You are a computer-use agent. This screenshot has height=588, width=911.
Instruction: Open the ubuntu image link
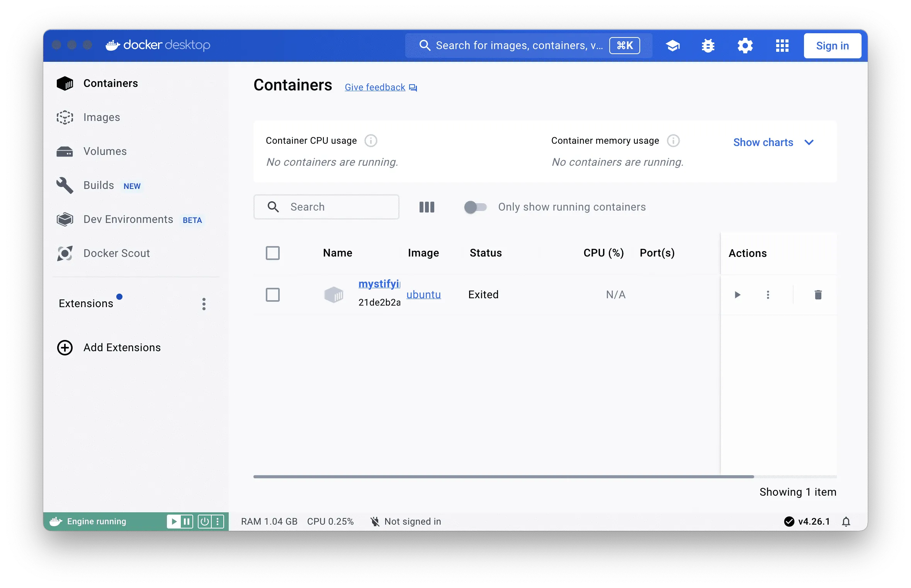click(x=423, y=295)
